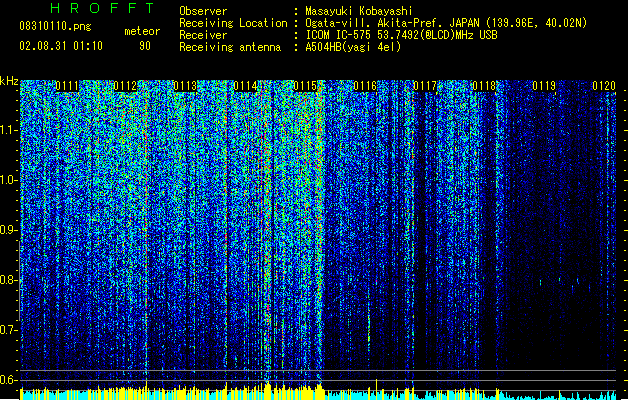
Task: Click the 0.7 frequency axis label
Action: (8, 330)
